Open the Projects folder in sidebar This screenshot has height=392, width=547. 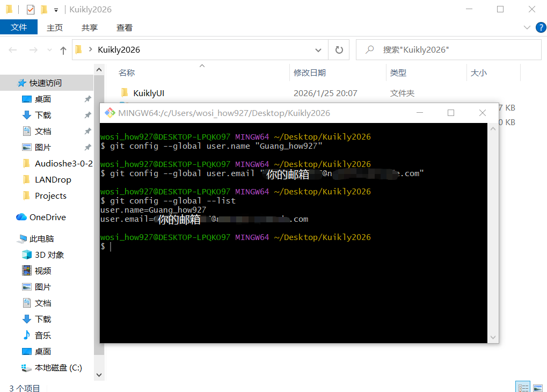50,195
